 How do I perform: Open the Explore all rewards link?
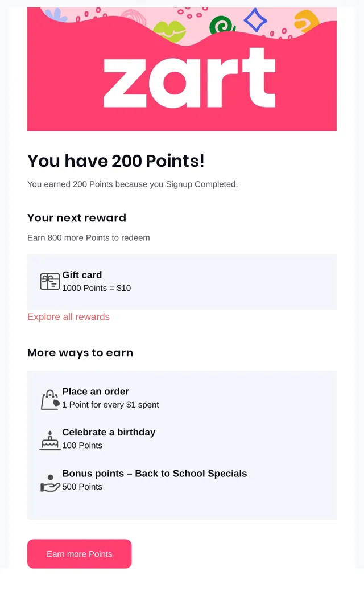point(68,316)
